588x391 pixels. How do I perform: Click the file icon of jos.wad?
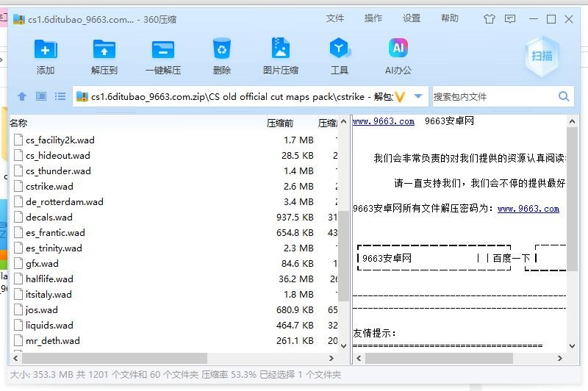[18, 309]
